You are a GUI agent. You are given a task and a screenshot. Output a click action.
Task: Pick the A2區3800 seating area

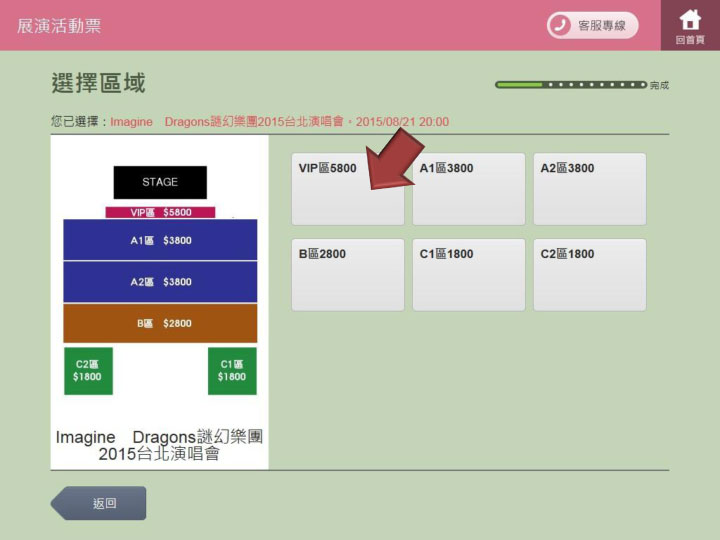point(590,189)
